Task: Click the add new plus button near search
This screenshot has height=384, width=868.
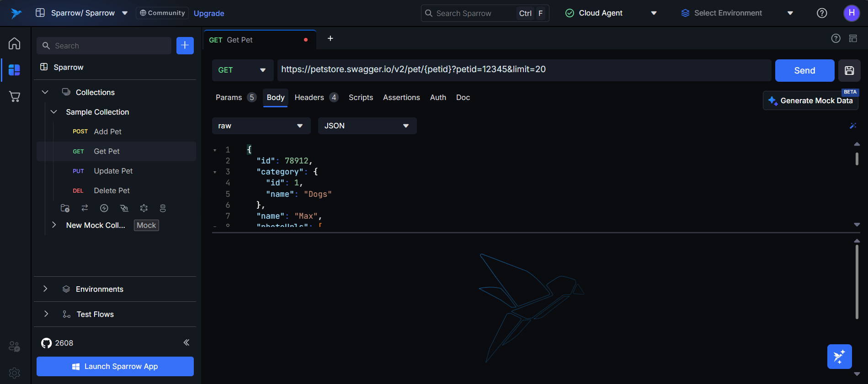Action: (185, 46)
